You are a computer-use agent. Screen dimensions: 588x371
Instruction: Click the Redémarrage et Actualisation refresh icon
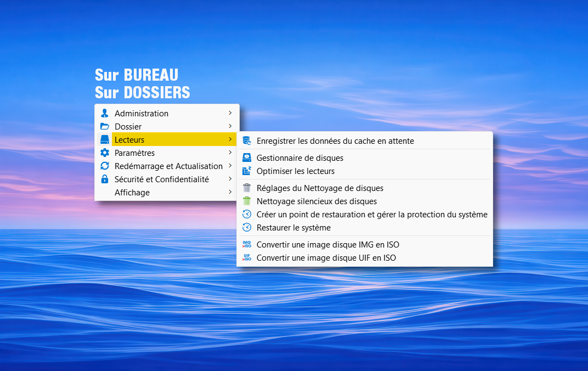pyautogui.click(x=105, y=166)
